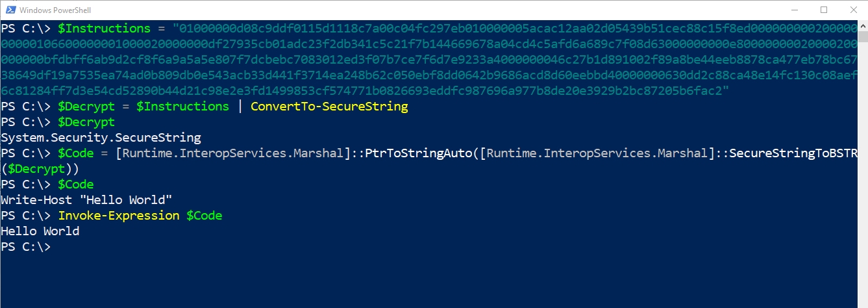Click the $Decrypt assignment at line start
This screenshot has width=868, height=308.
pyautogui.click(x=86, y=107)
